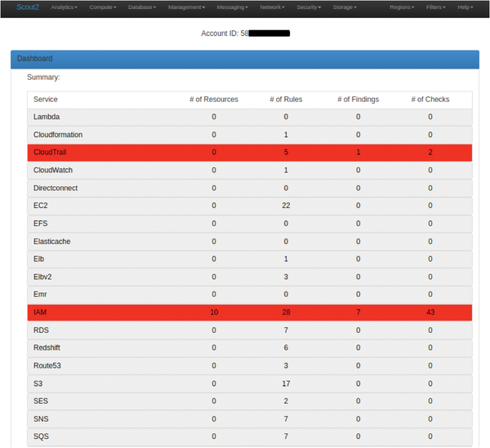The image size is (490, 448).
Task: Open the red IAM service row
Action: (250, 313)
